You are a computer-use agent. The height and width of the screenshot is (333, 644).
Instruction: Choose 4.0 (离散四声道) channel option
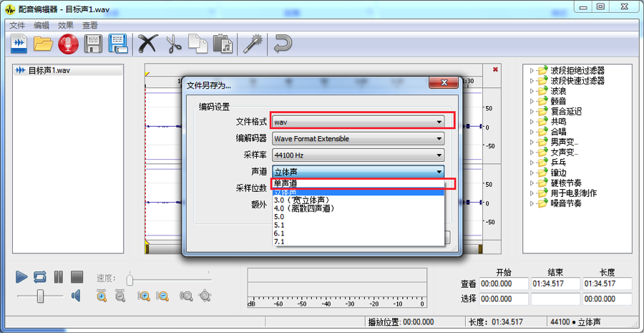tap(358, 208)
